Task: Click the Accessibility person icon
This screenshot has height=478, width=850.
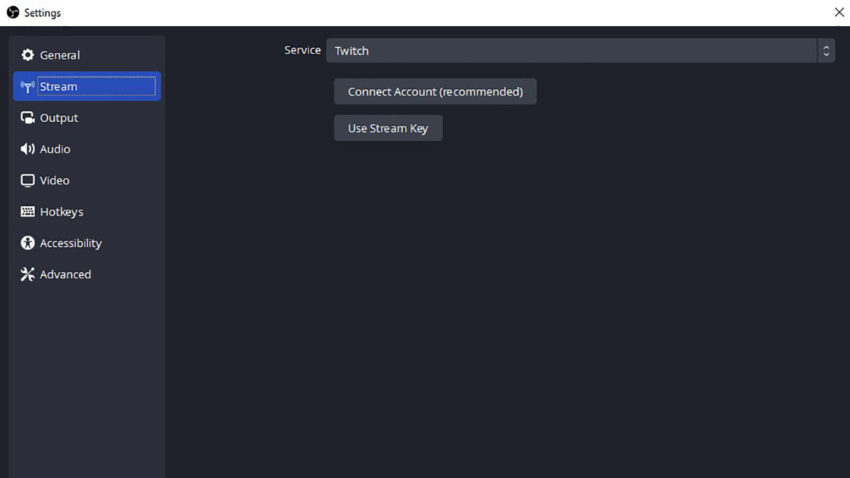Action: (27, 243)
